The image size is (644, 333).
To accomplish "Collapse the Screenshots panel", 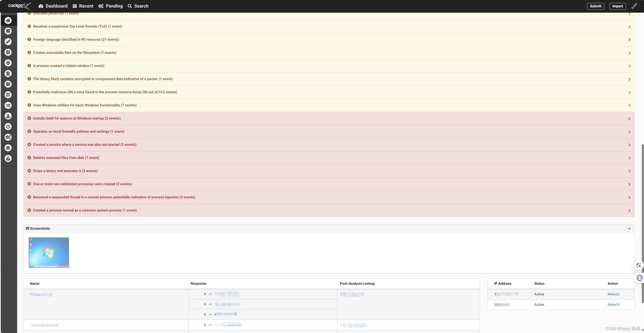I will (x=629, y=229).
